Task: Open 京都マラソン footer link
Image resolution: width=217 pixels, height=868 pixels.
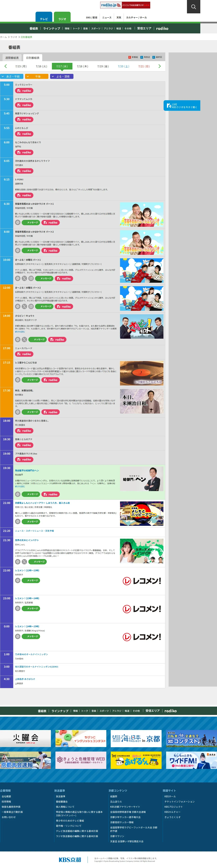Action: 117,836
